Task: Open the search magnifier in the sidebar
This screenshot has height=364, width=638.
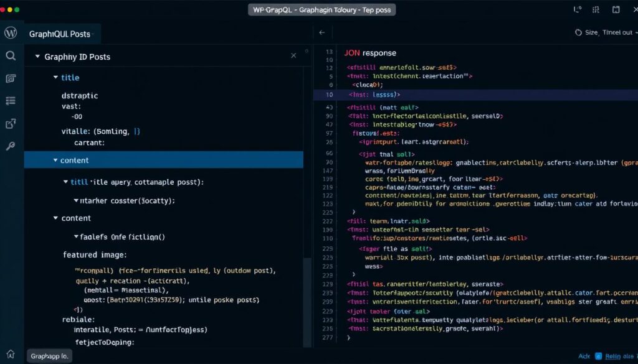Action: pyautogui.click(x=11, y=55)
